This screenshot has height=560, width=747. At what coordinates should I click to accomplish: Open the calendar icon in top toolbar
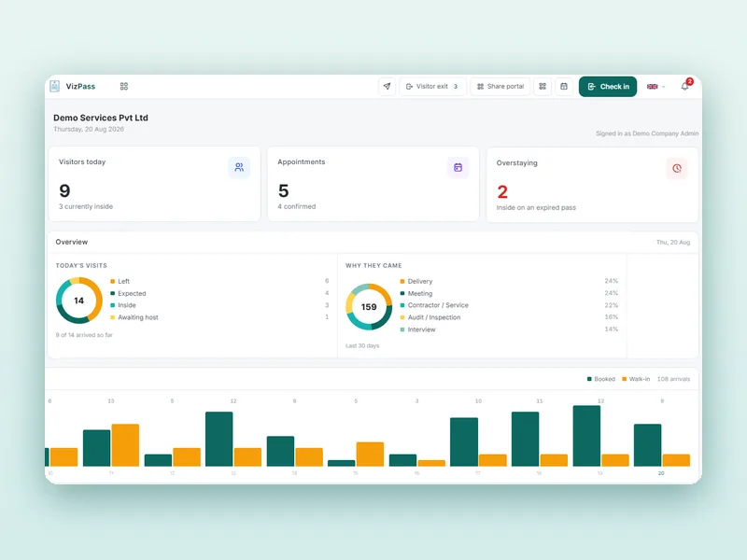click(564, 86)
